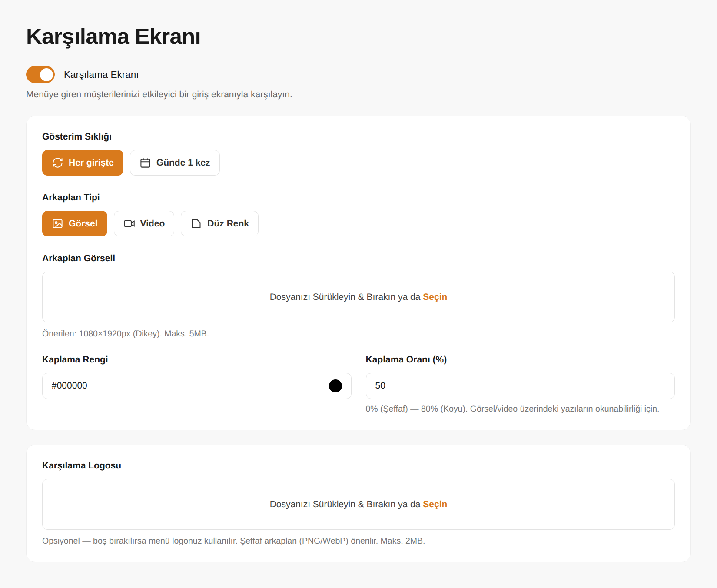Screen dimensions: 717x588
Task: Click the large Karşılama Ekranı page title
Action: coord(113,37)
